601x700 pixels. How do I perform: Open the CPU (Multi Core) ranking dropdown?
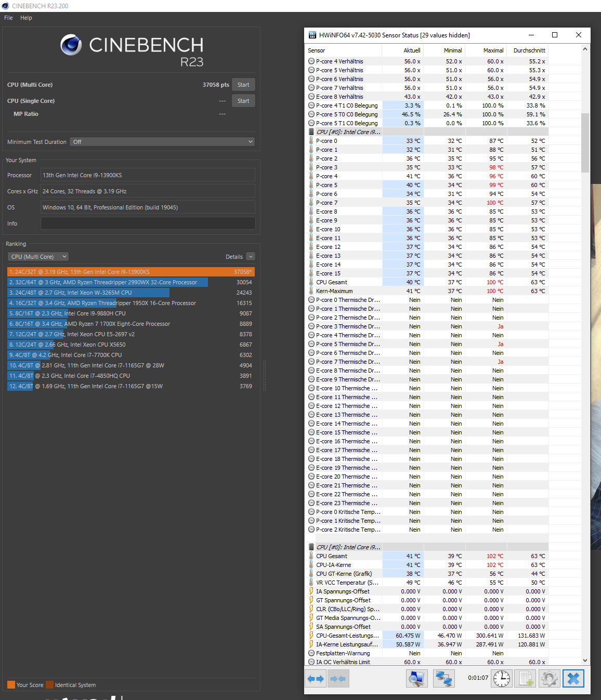tap(38, 257)
